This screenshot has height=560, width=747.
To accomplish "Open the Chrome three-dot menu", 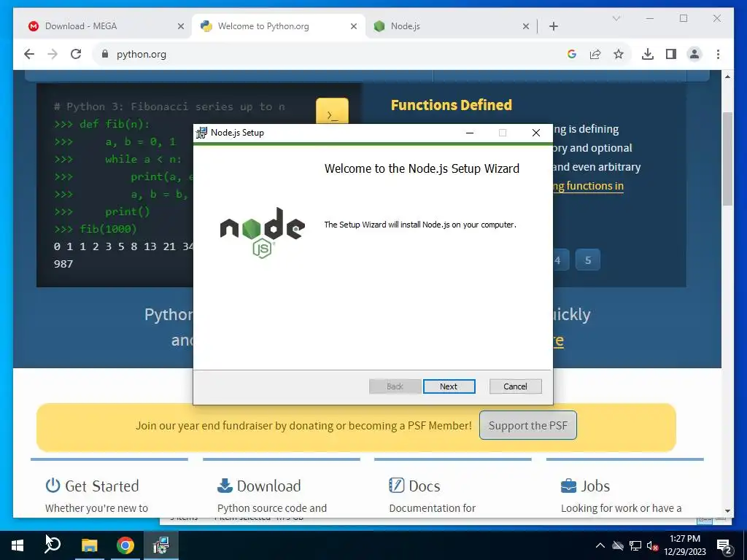I will pyautogui.click(x=718, y=54).
